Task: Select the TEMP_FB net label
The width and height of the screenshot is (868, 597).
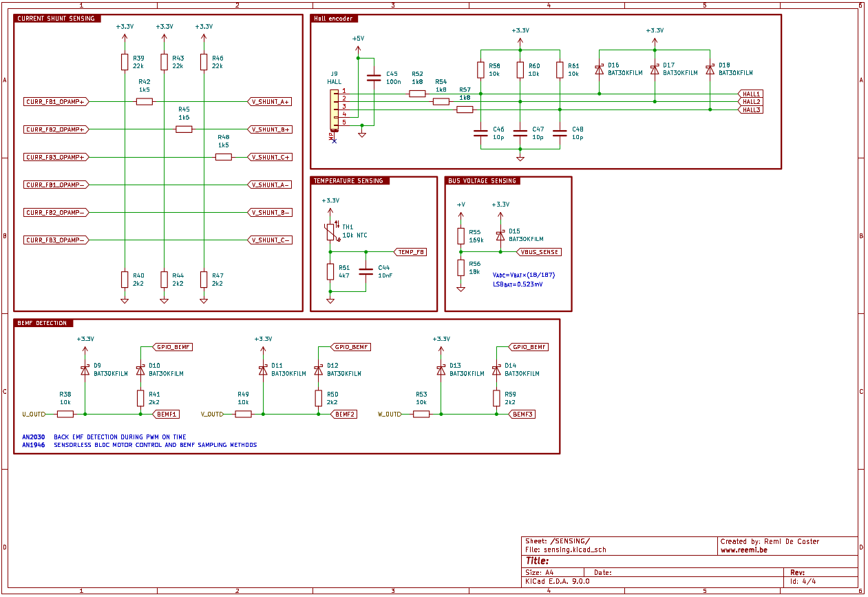Action: (410, 252)
